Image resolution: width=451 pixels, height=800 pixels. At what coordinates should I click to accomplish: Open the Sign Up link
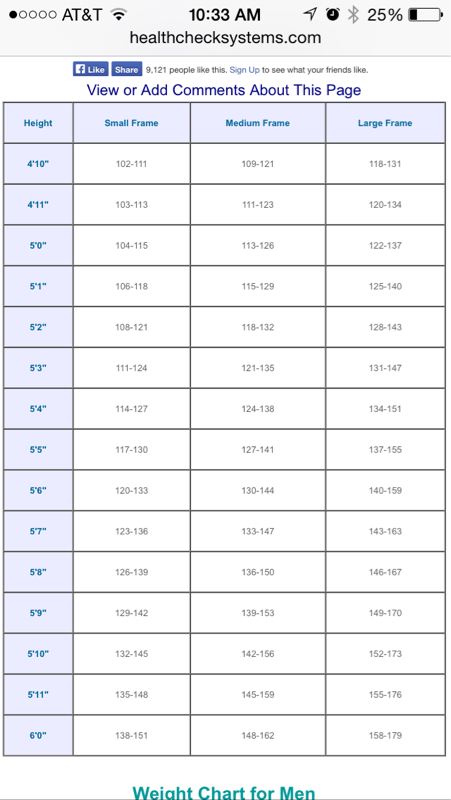point(244,70)
